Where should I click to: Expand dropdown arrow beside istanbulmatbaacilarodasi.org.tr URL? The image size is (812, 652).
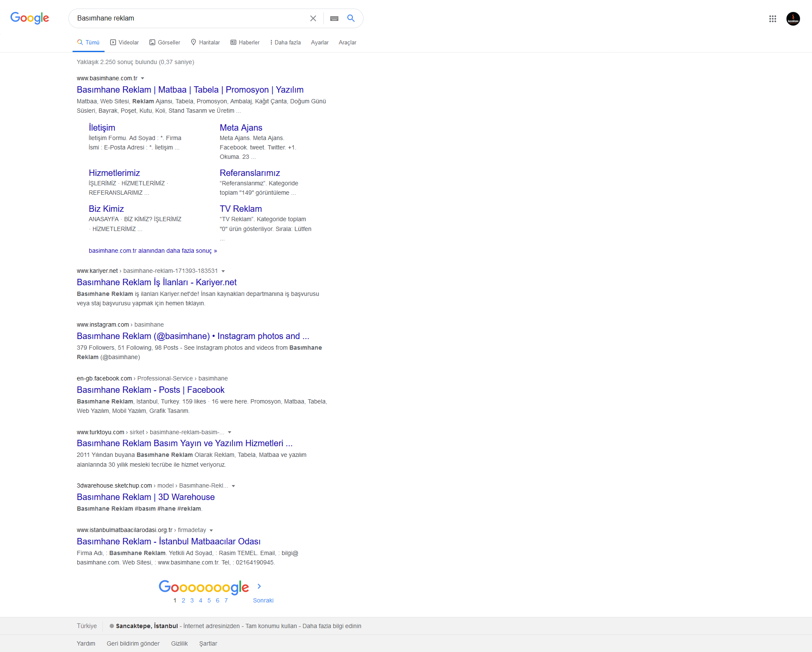(211, 530)
